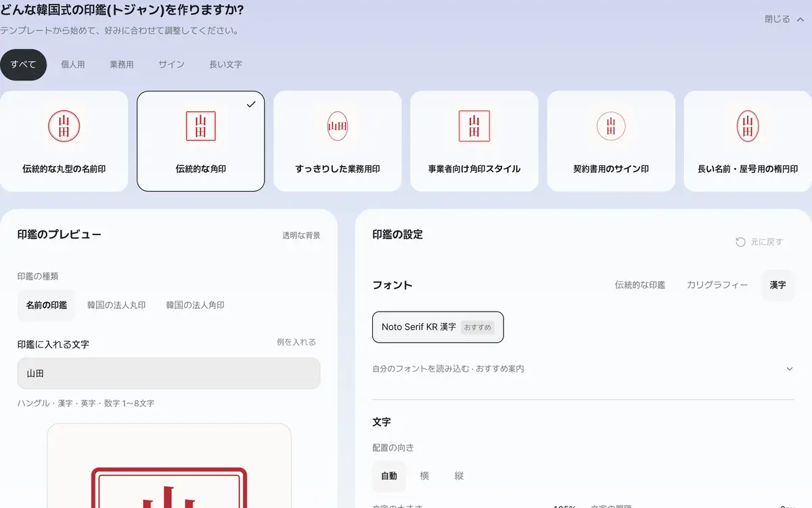The image size is (812, 508).
Task: Select the 個人用 category filter
Action: click(x=73, y=64)
